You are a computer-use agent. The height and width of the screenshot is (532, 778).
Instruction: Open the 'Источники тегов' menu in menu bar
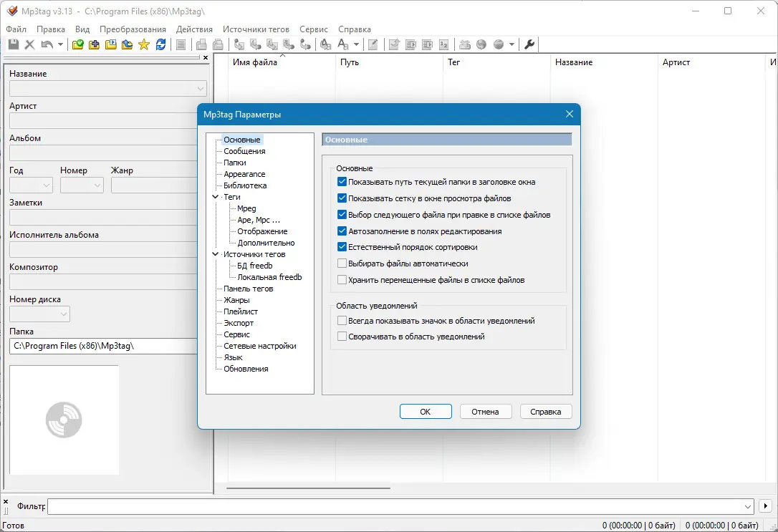[256, 29]
